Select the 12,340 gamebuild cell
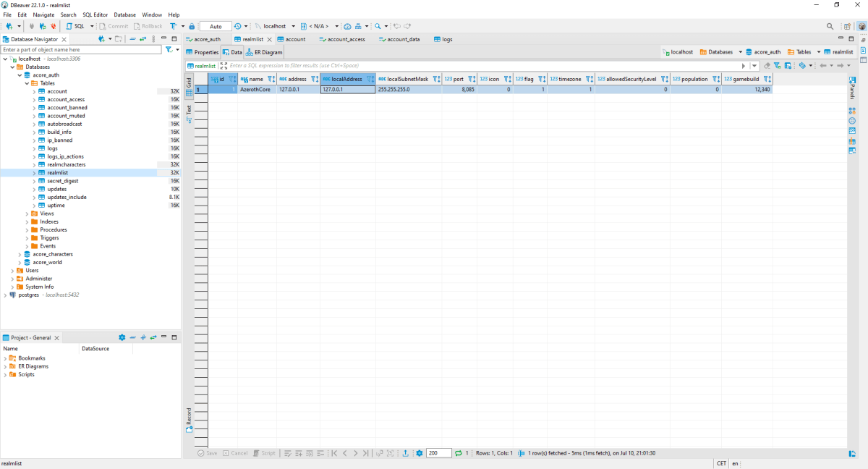The height and width of the screenshot is (469, 868). [747, 90]
